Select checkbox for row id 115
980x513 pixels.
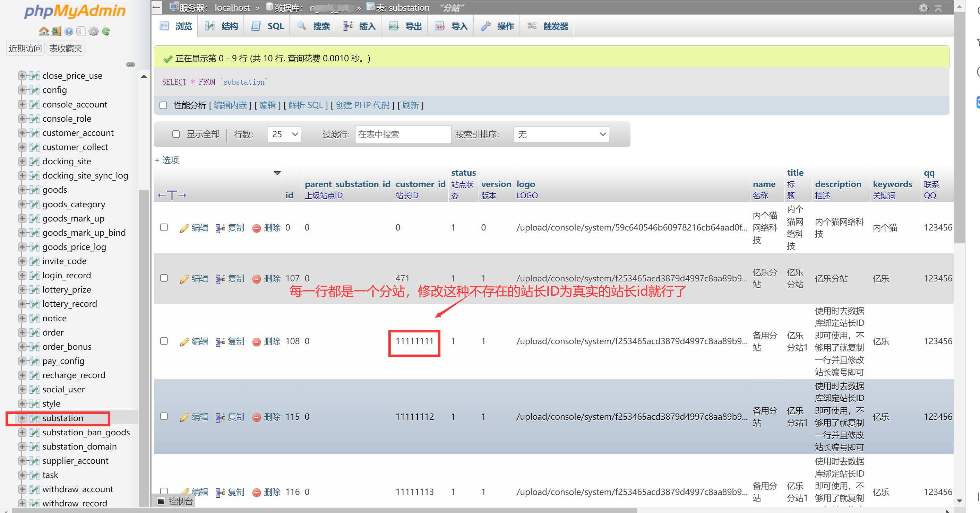tap(164, 416)
